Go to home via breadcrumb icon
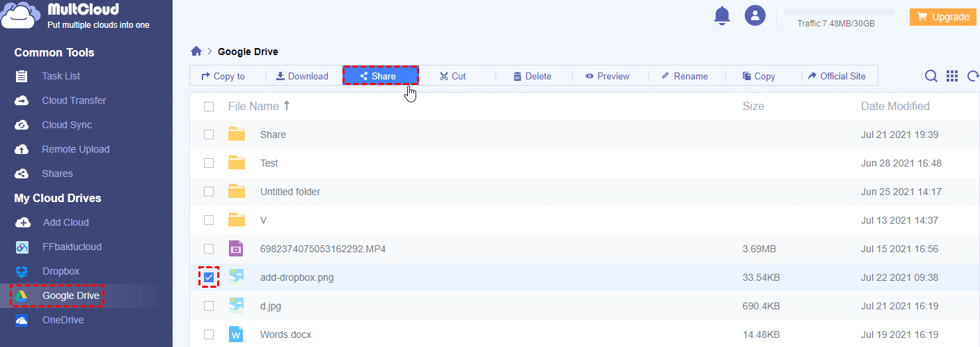Screen dimensions: 980x347 [x=196, y=52]
